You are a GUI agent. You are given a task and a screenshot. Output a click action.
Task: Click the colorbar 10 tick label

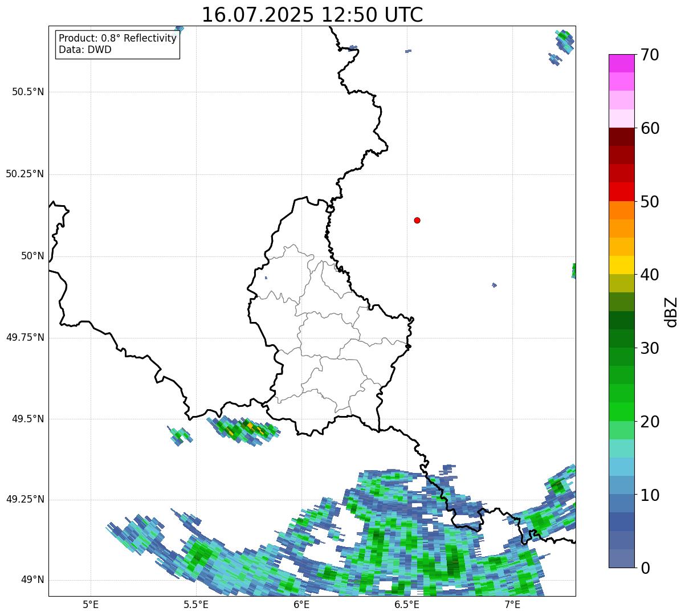click(649, 495)
